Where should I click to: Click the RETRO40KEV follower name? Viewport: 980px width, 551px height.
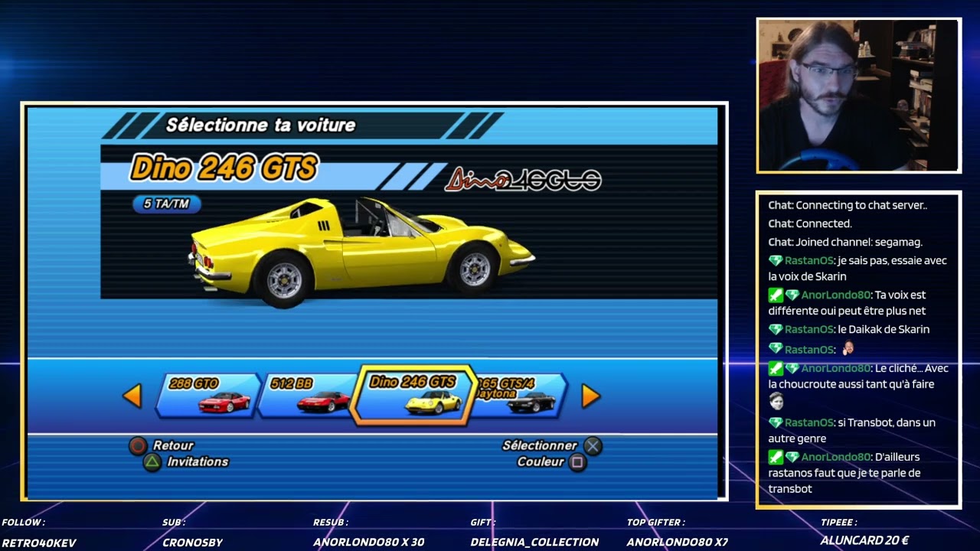[38, 542]
